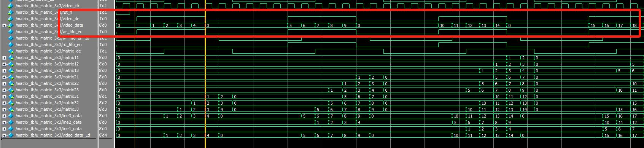Select the /matrix_tb/u_matrix_3x3/matrix33 signal name
Image resolution: width=644 pixels, height=148 pixels.
47,110
